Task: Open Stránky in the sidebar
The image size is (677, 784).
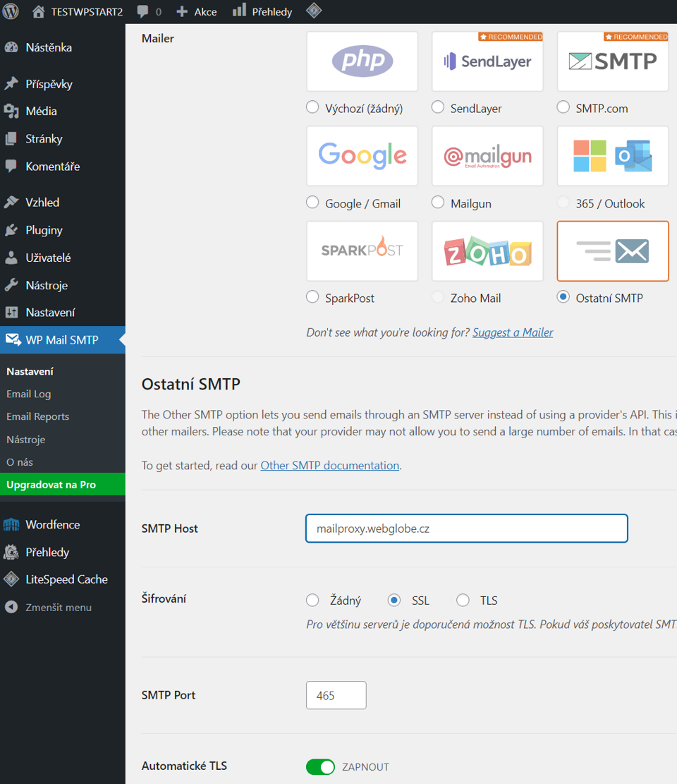Action: (x=63, y=138)
